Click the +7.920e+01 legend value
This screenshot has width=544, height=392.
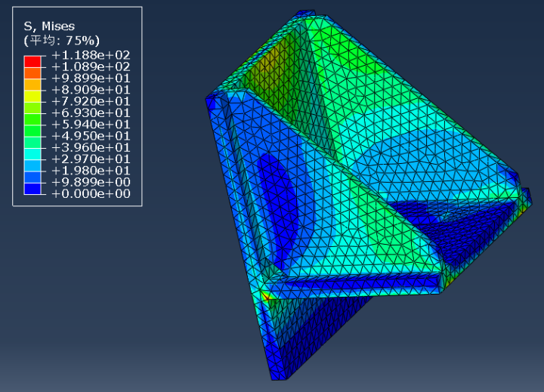(91, 101)
